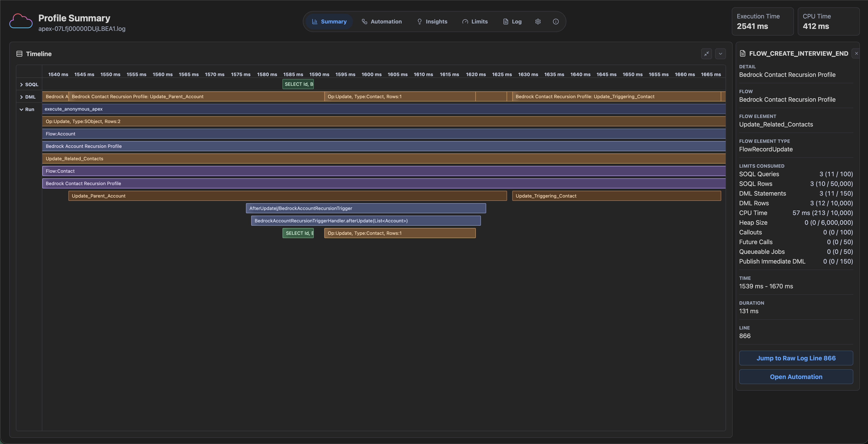Click the collapse timeline arrows icon
868x444 pixels.
[707, 54]
